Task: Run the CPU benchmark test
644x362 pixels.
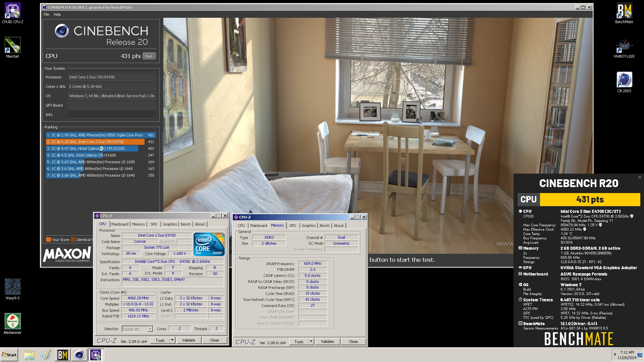Action: coord(149,56)
